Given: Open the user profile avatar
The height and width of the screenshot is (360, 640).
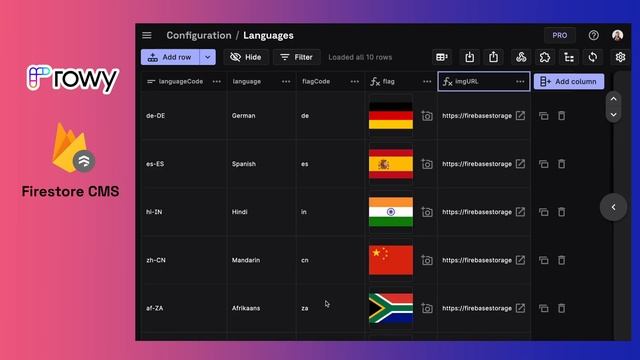Looking at the screenshot, I should tap(618, 36).
